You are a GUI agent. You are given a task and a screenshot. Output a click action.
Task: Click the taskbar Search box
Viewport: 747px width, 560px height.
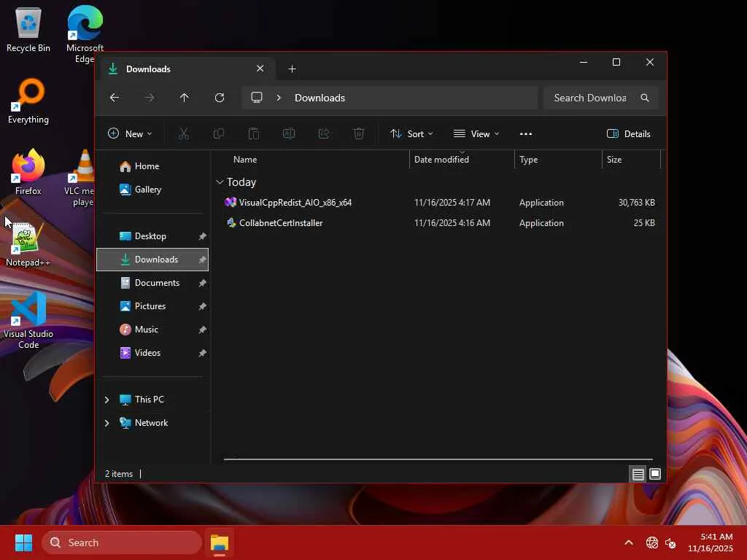[x=122, y=542]
